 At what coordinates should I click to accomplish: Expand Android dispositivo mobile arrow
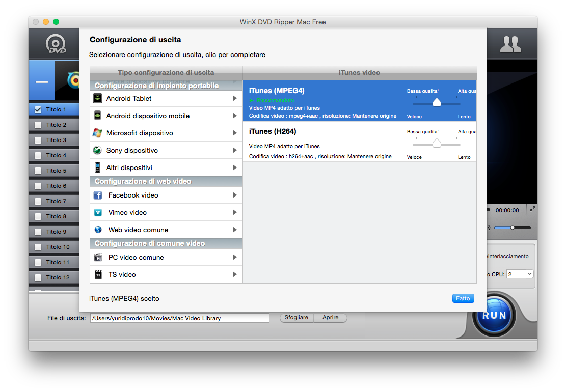(x=235, y=116)
